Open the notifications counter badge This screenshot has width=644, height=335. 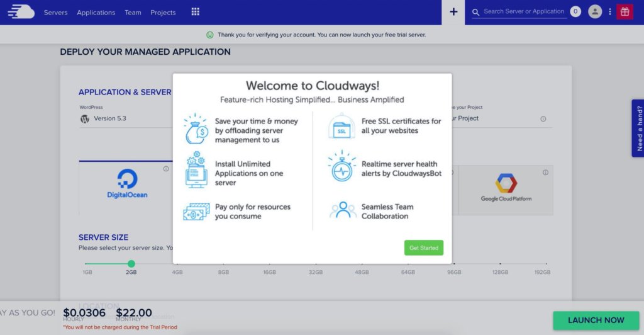pos(575,11)
